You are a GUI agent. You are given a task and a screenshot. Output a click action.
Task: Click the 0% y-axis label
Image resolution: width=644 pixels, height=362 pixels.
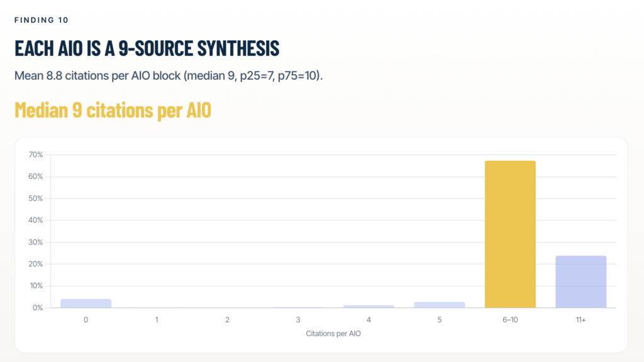click(x=38, y=308)
